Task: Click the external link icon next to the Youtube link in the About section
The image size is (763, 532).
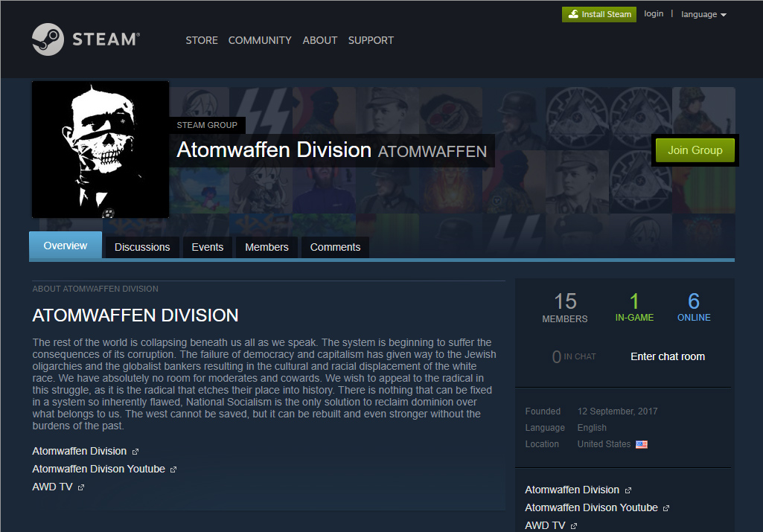Action: (x=173, y=469)
